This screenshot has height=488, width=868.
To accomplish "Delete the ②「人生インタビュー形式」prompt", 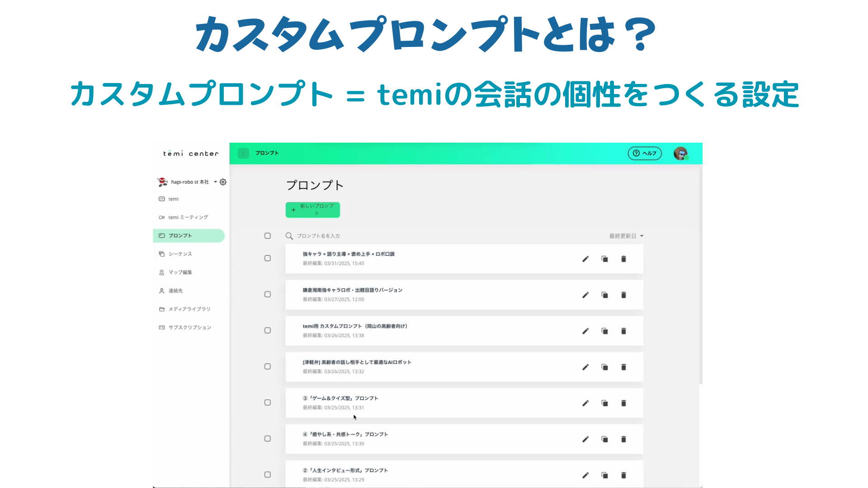I will tap(623, 475).
